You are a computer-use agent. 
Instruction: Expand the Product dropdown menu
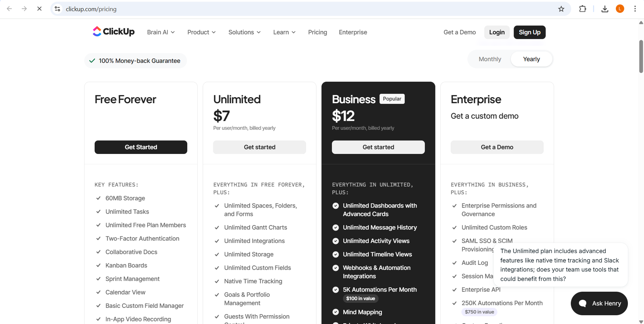point(201,32)
